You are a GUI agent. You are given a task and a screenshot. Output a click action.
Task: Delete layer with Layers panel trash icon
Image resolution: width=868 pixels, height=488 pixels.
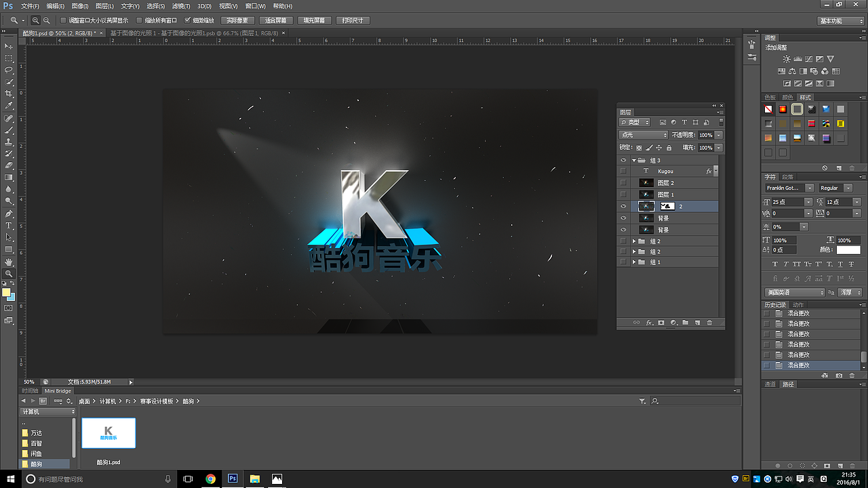(x=709, y=323)
